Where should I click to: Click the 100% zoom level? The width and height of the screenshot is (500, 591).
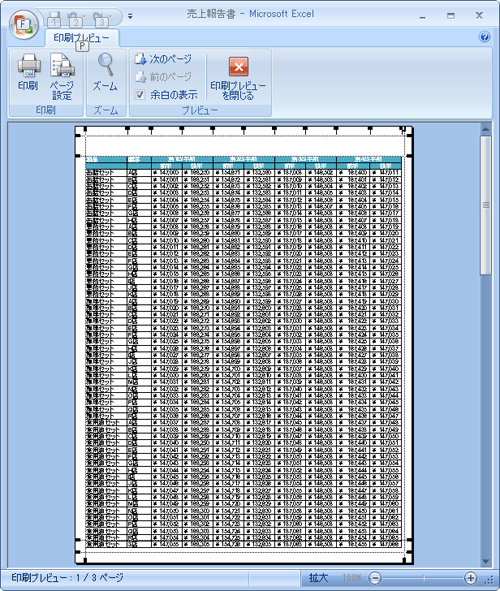(352, 577)
